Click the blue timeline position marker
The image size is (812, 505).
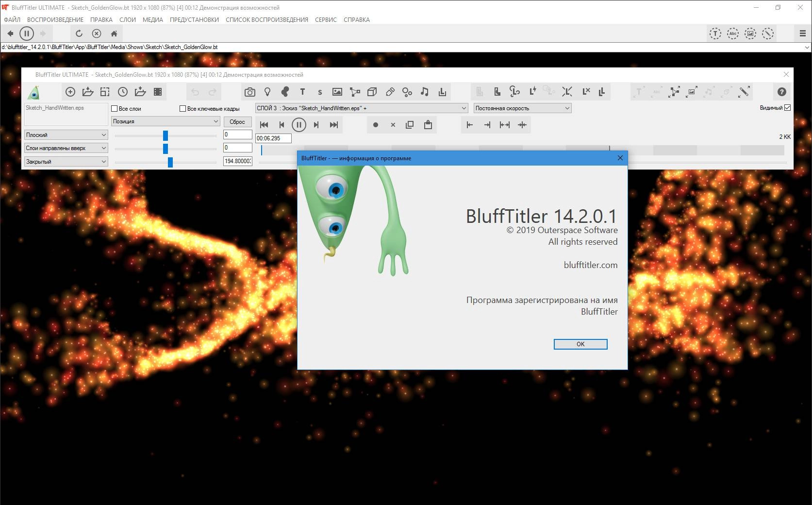point(262,151)
